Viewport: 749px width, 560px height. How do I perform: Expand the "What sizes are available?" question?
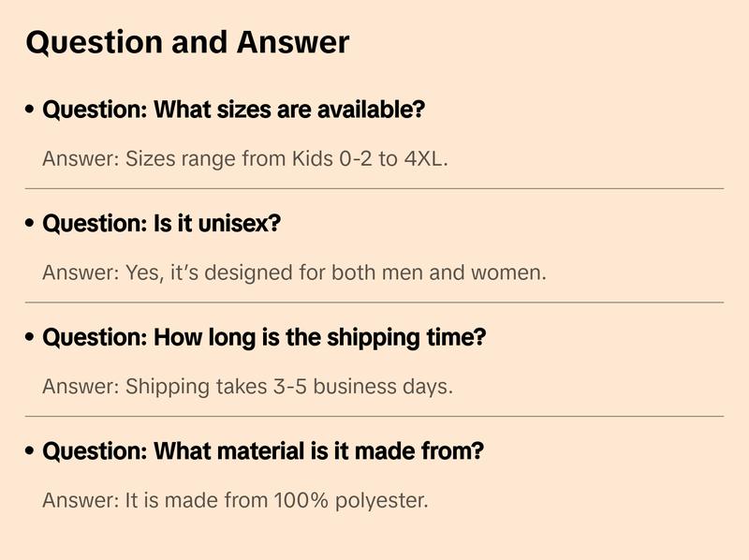click(234, 110)
